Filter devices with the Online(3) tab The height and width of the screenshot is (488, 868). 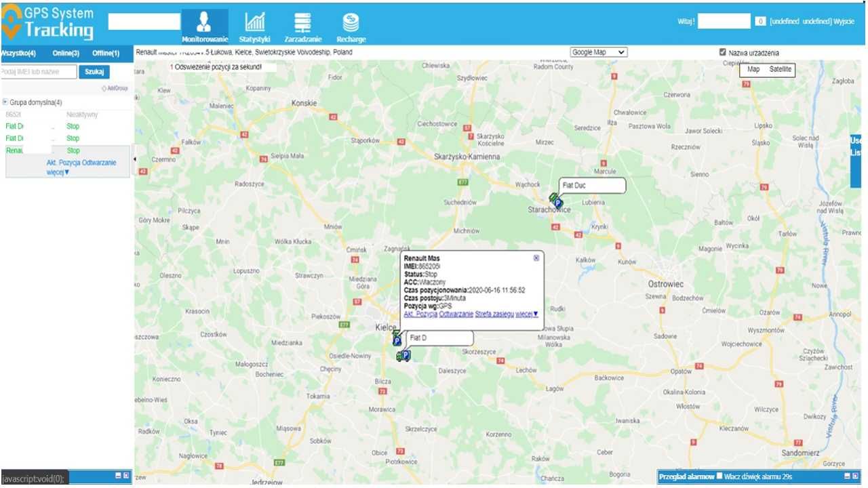click(x=66, y=53)
